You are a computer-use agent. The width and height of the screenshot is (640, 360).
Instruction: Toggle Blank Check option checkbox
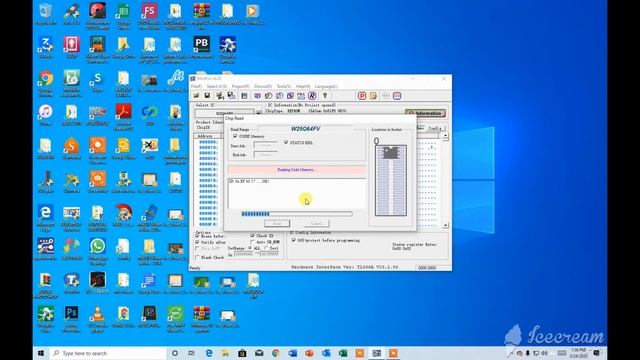point(198,258)
